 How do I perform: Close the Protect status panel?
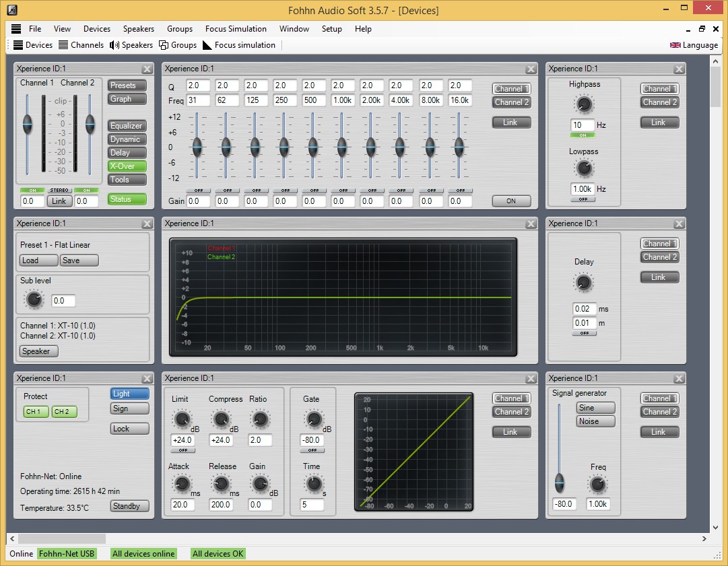point(147,379)
